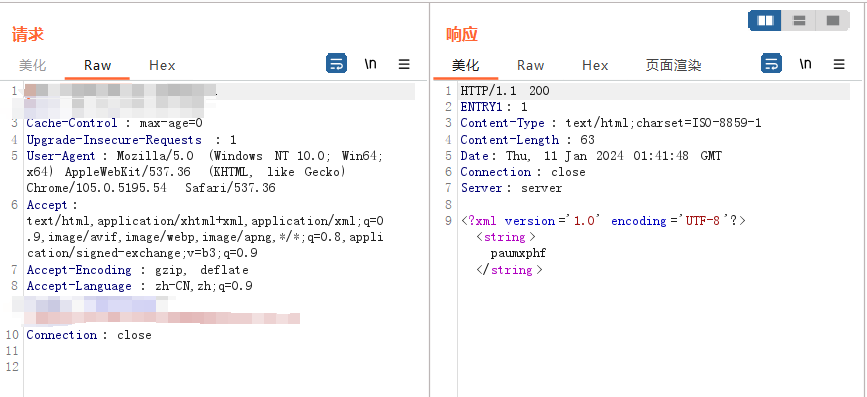Image resolution: width=867 pixels, height=397 pixels.
Task: Switch request view to 美化 tab
Action: coord(33,65)
